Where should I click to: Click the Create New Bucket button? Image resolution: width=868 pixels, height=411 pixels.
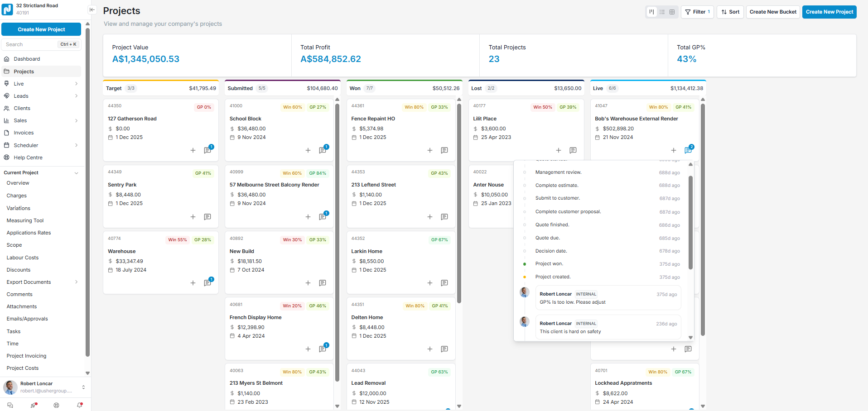(772, 12)
